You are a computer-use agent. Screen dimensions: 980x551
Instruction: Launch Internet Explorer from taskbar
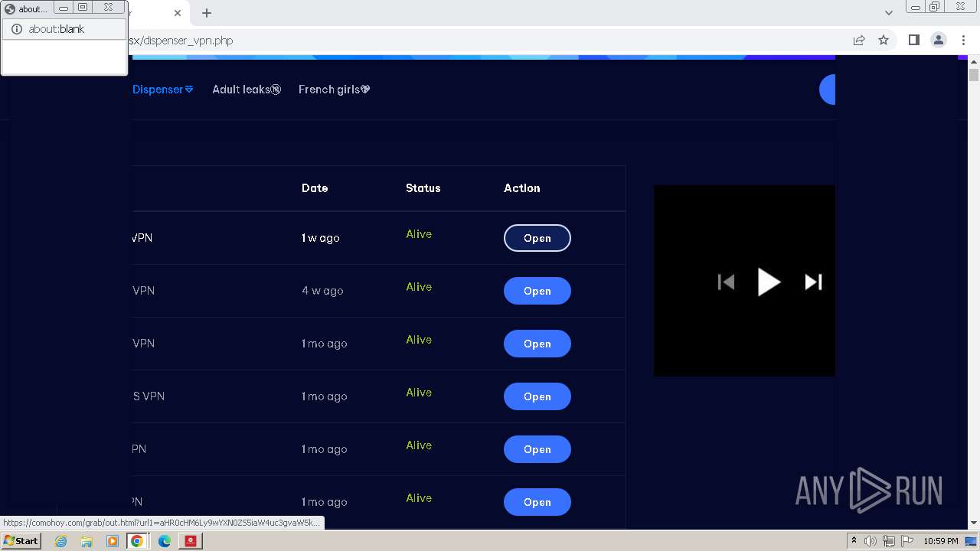(61, 541)
